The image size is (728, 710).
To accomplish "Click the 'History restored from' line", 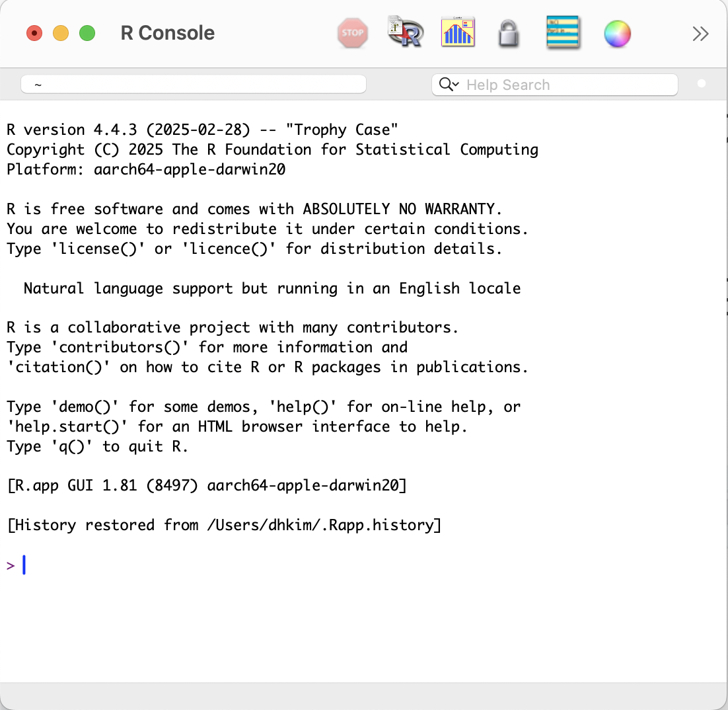I will 224,525.
